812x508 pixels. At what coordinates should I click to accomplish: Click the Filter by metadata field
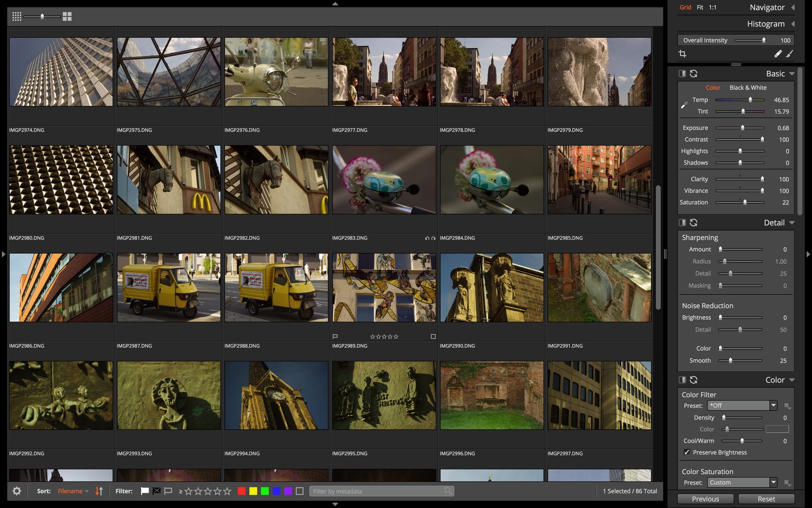point(381,491)
